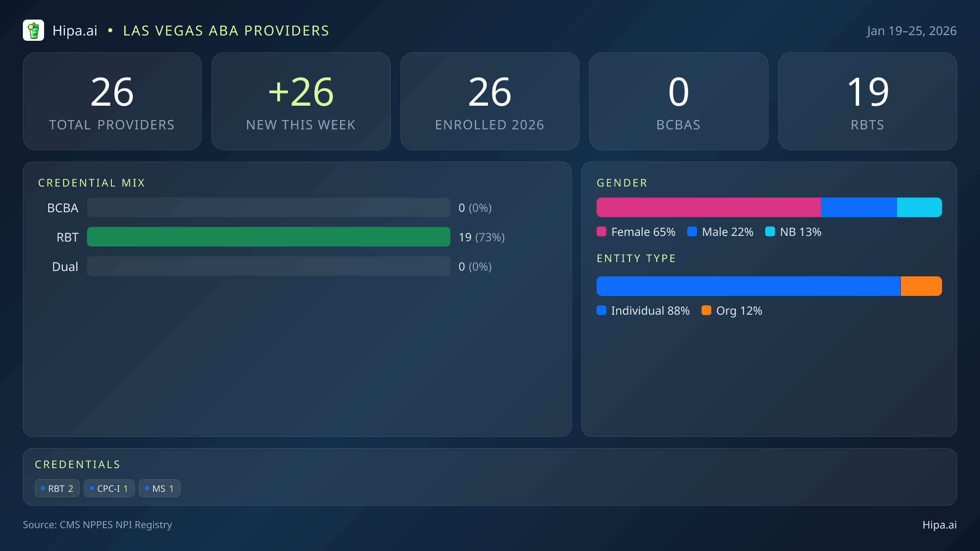
Task: Click the Hipa.ai drink logo icon
Action: [33, 31]
